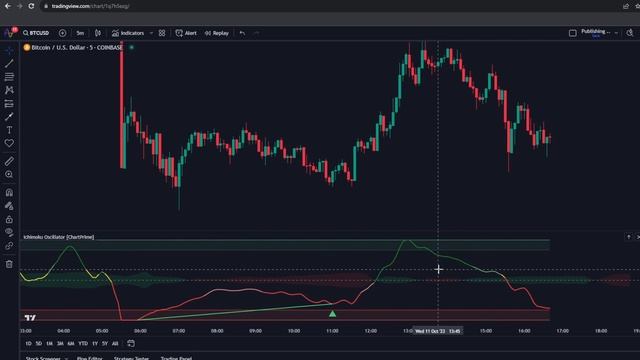Click the Ichimoku Oscillator indicator legend
This screenshot has width=640, height=360.
click(x=59, y=237)
